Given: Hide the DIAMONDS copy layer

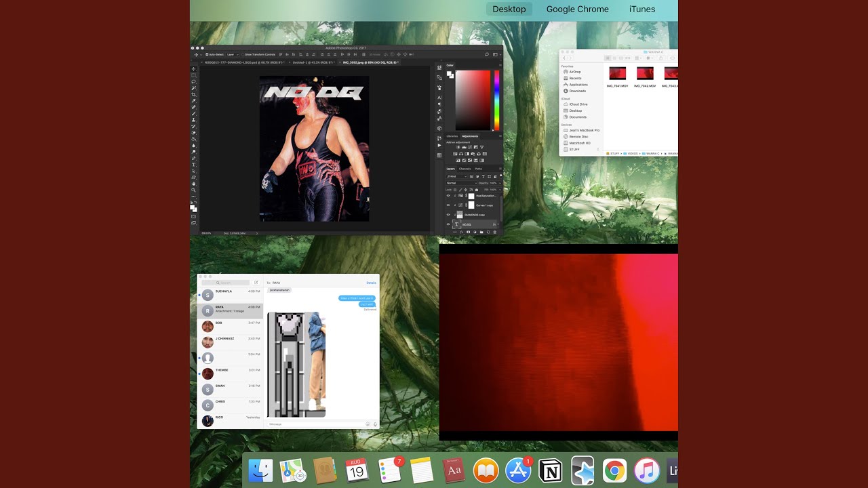Looking at the screenshot, I should click(x=448, y=215).
